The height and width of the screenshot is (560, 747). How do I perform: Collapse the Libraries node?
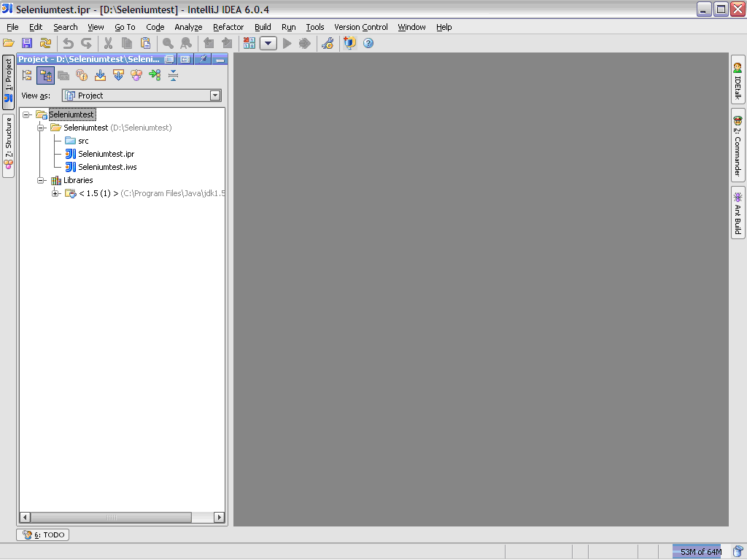coord(41,181)
